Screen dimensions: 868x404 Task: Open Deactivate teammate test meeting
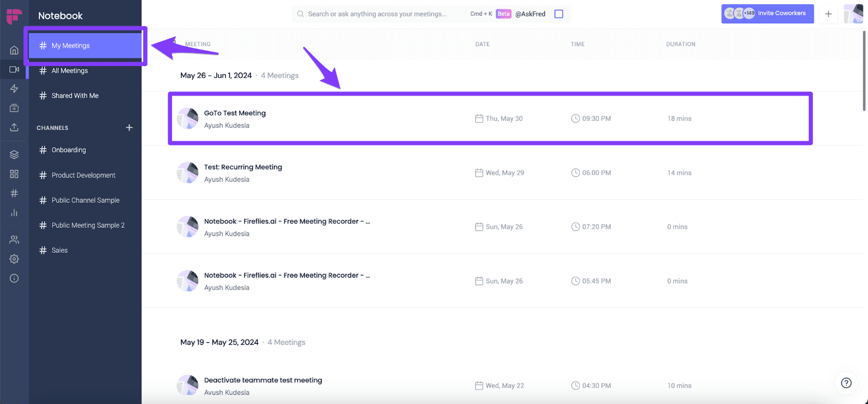263,380
